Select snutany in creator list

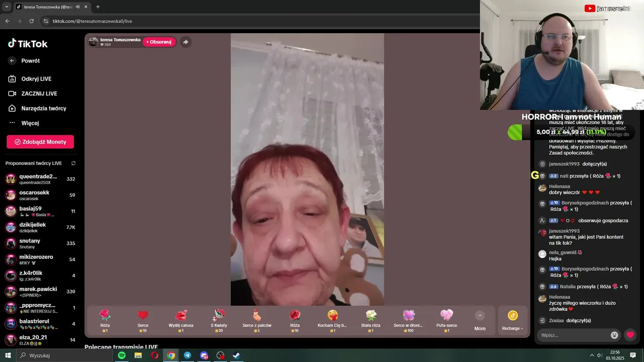coord(40,243)
